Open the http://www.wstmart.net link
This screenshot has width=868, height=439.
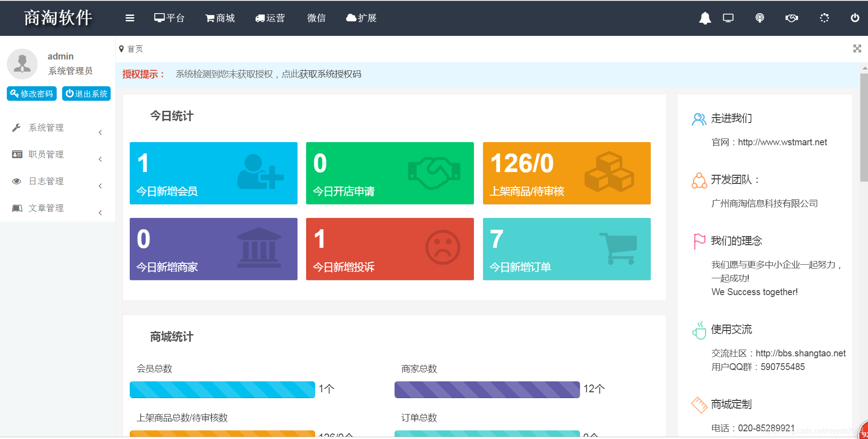click(x=782, y=143)
